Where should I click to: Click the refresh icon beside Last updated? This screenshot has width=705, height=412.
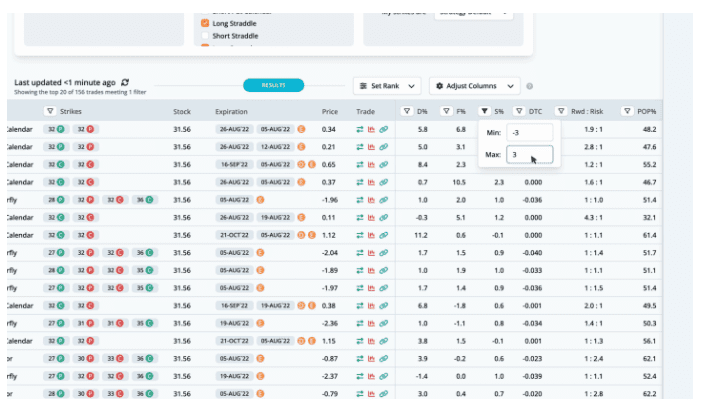point(125,82)
